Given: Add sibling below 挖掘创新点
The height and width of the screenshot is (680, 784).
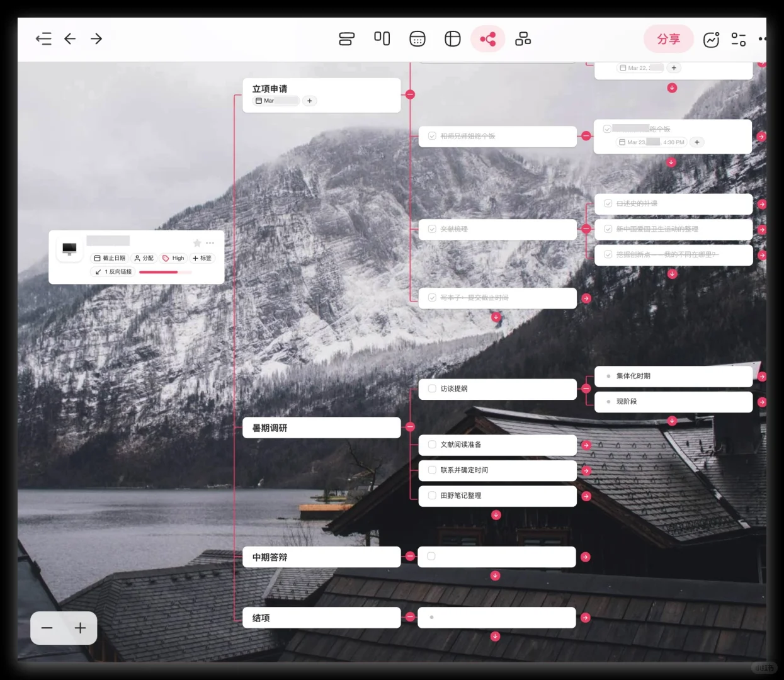Looking at the screenshot, I should tap(672, 274).
